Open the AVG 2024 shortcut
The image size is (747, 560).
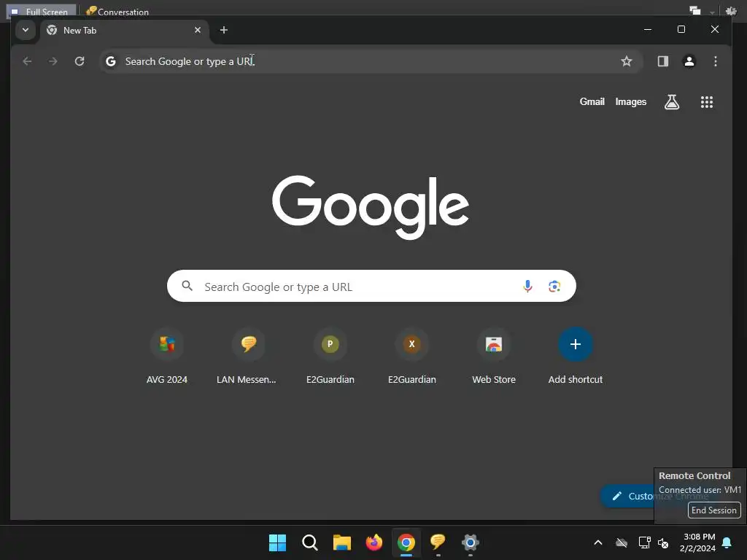[167, 356]
